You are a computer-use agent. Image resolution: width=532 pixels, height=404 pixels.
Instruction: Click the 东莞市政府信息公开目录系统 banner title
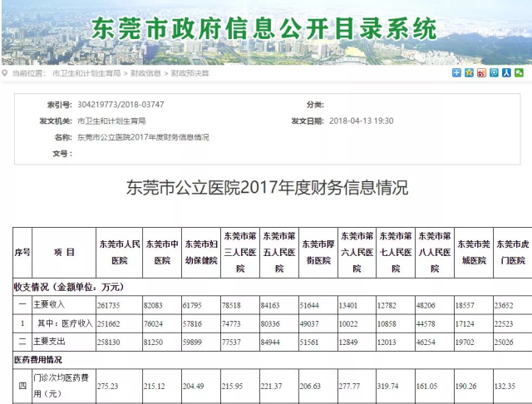[x=264, y=28]
